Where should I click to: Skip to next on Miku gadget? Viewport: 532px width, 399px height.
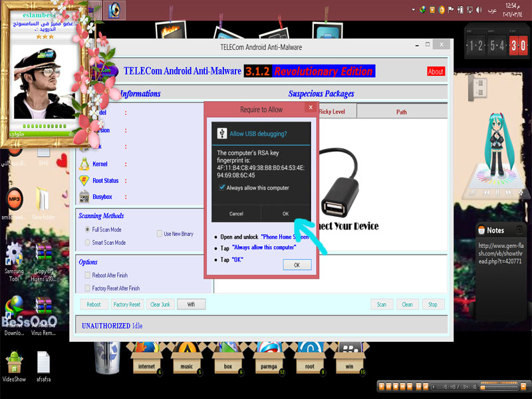[509, 193]
